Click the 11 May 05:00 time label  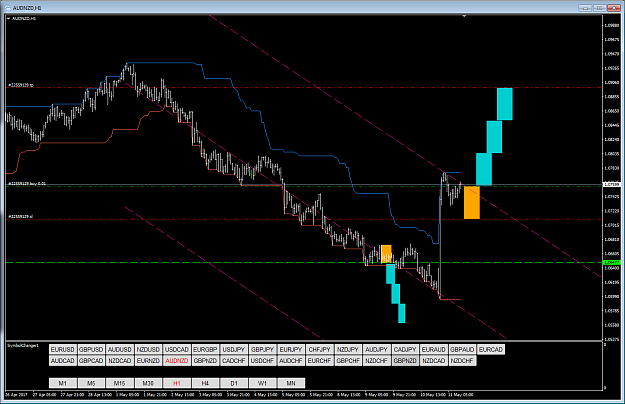[x=461, y=395]
